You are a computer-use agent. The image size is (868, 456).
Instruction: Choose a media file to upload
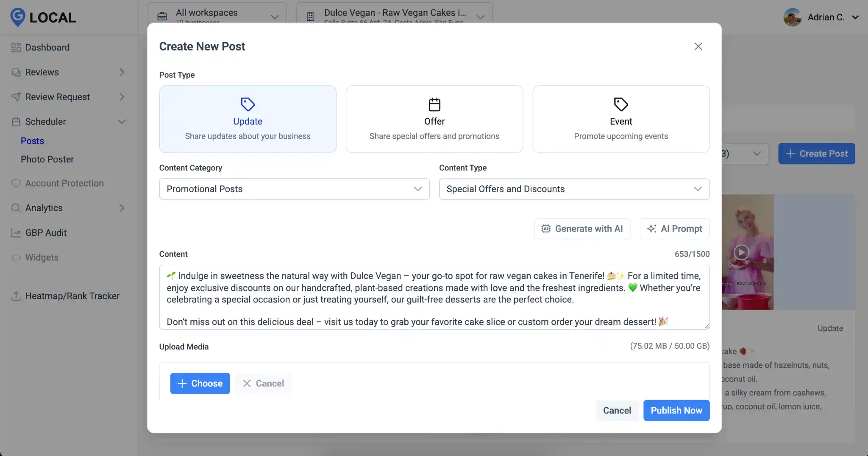tap(200, 383)
